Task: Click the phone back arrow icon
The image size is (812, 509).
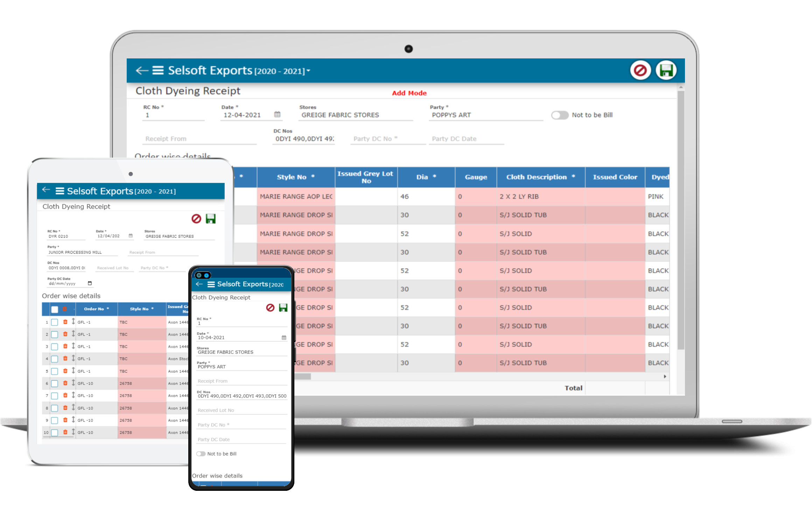Action: coord(199,284)
